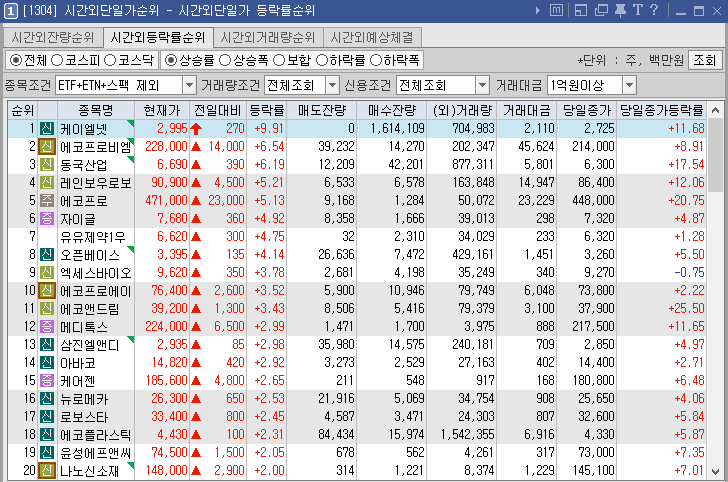Viewport: 728px width, 482px height.
Task: Select the 하락폭 radio button
Action: click(x=376, y=60)
